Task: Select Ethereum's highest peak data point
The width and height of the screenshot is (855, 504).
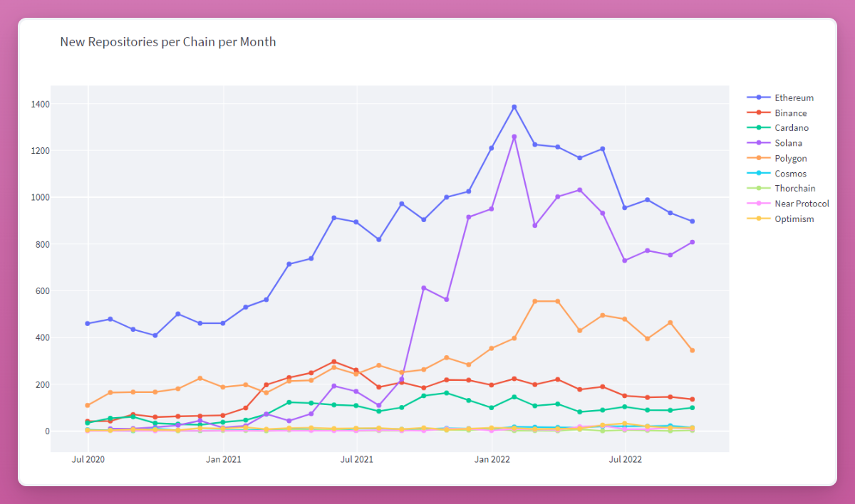Action: 514,107
